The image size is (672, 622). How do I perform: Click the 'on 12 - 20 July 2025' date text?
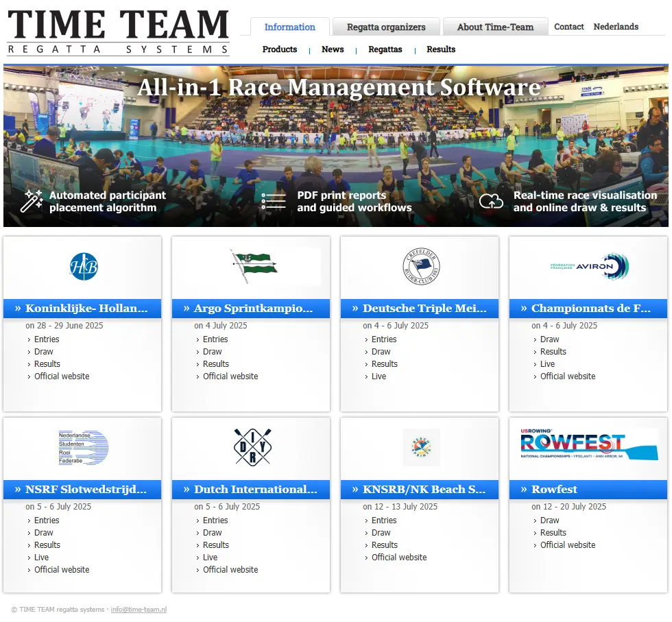click(x=568, y=507)
